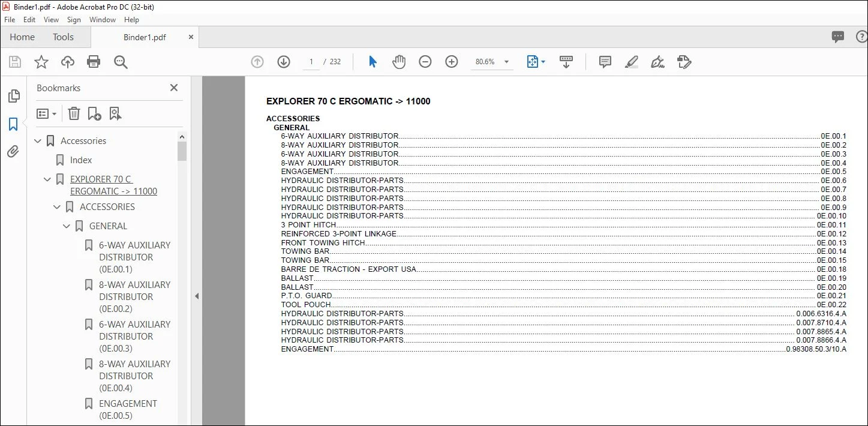Open the bookmarks options dropdown menu
This screenshot has width=868, height=426.
click(47, 113)
